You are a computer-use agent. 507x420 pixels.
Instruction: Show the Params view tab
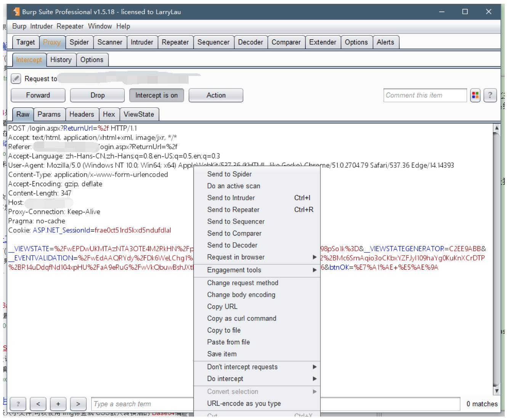click(49, 114)
